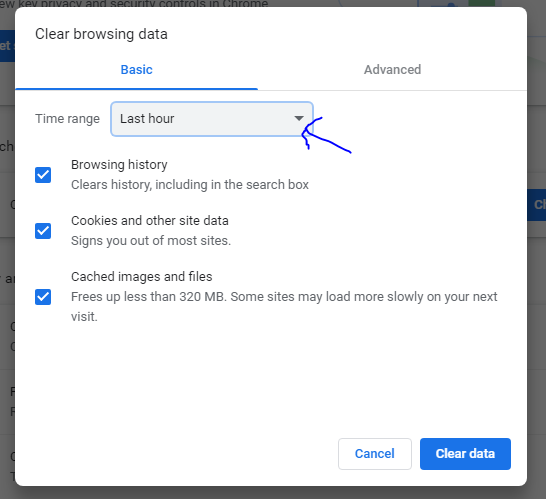
Task: Disable the Cached images and files checkbox
Action: pos(43,297)
